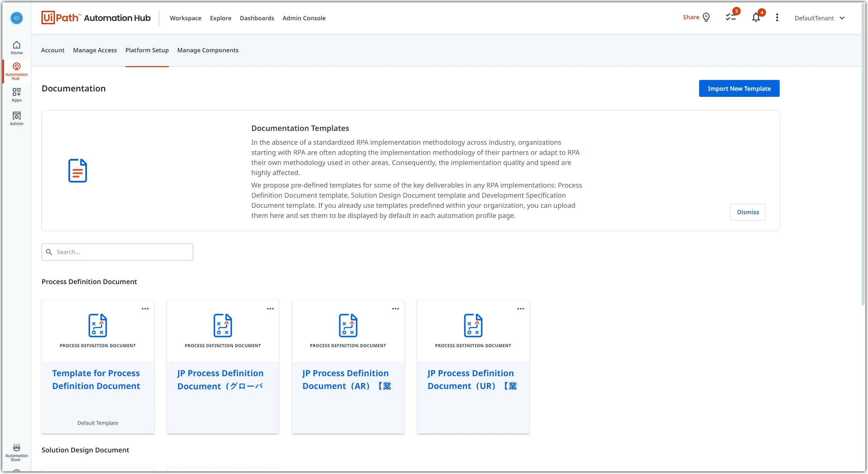The width and height of the screenshot is (868, 474).
Task: Click the document icon on Template for Process Definition card
Action: coord(98,326)
